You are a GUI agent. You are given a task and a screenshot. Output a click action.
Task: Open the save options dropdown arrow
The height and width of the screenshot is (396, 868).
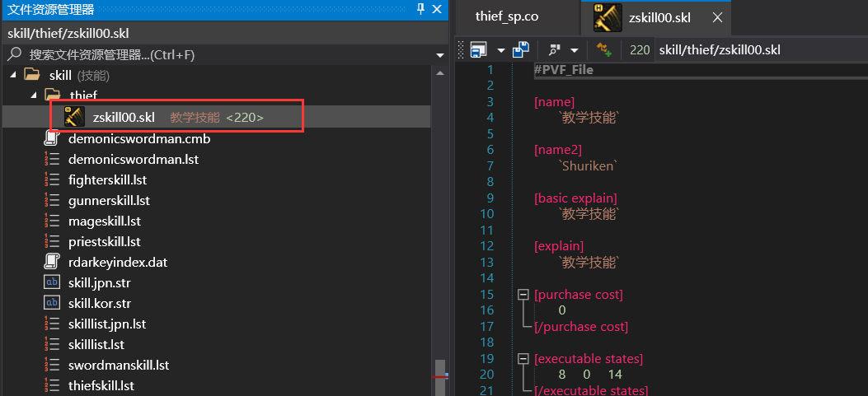pyautogui.click(x=501, y=50)
